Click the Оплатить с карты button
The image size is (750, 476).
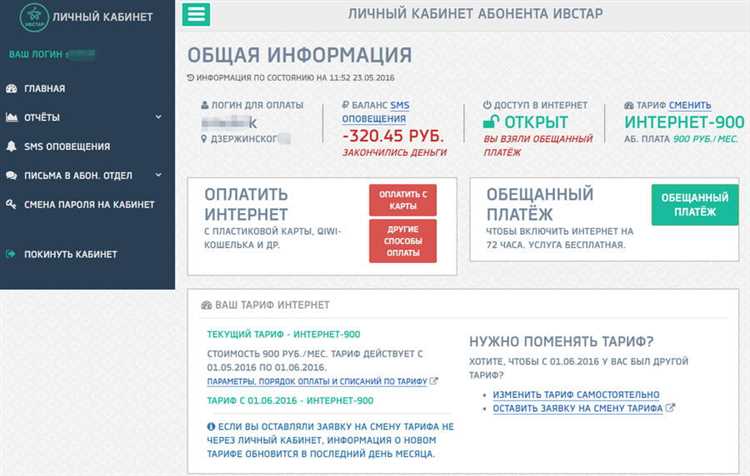click(x=403, y=200)
